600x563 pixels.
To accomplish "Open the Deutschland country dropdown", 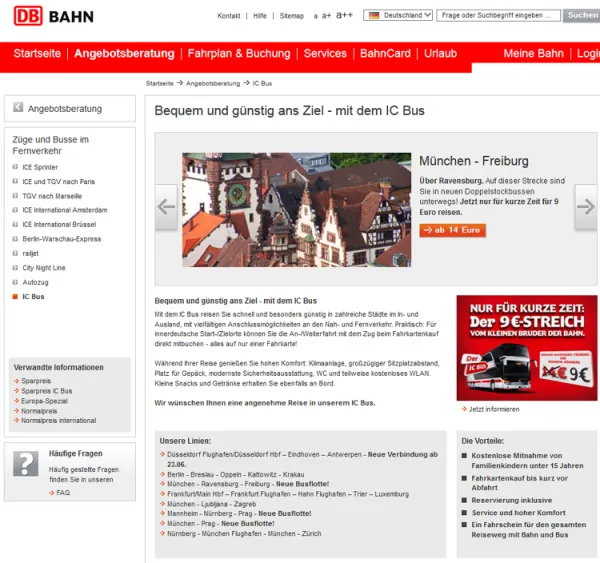I will (399, 16).
